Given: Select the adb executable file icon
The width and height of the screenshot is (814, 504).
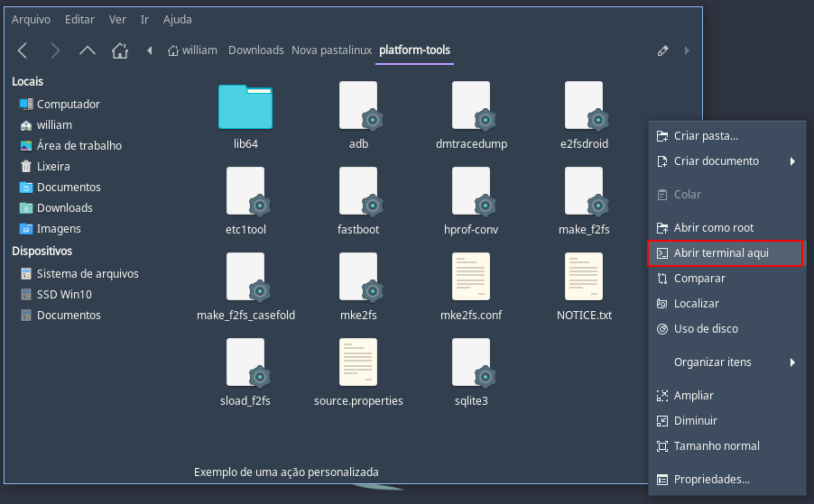Looking at the screenshot, I should click(361, 105).
